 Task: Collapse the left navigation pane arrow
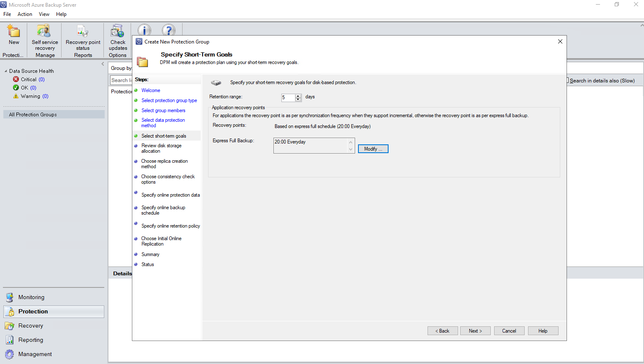coord(103,64)
